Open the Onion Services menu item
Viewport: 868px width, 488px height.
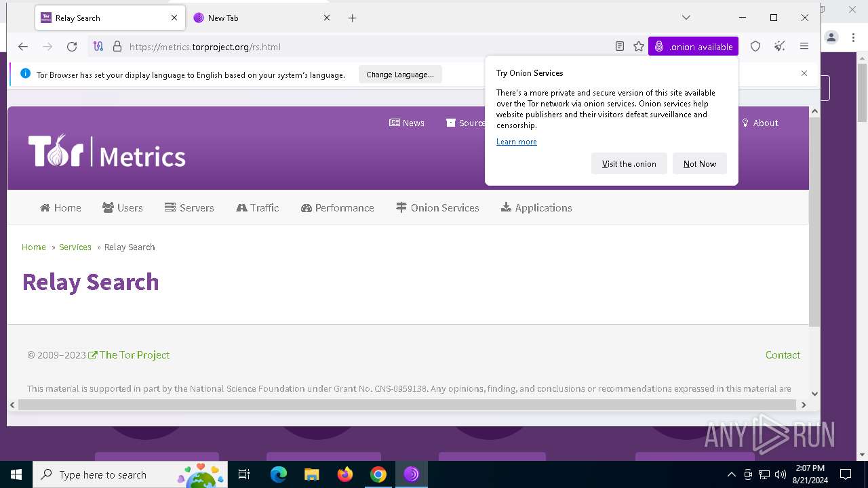tap(438, 208)
